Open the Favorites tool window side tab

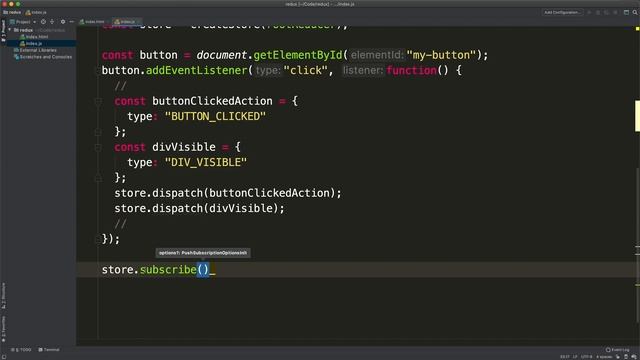point(3,329)
